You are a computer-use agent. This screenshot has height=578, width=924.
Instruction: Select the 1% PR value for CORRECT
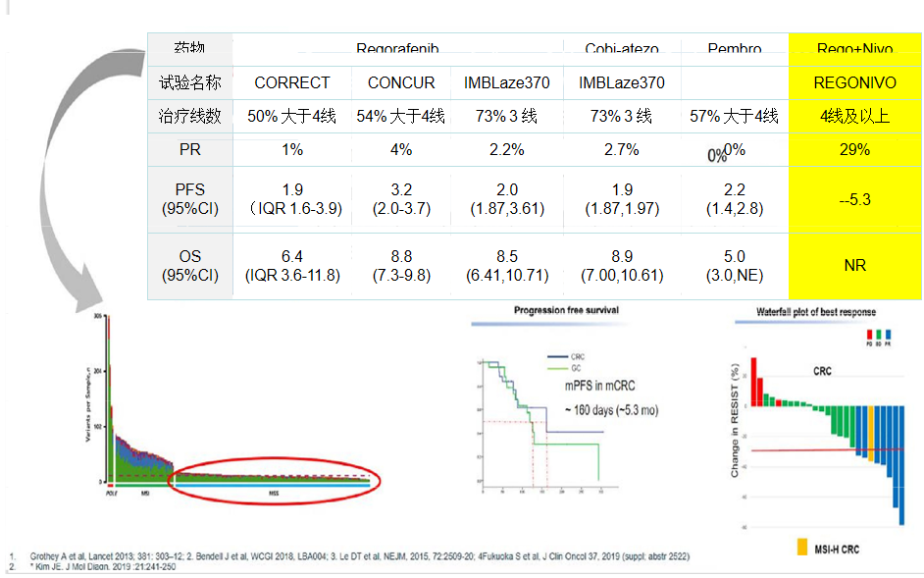click(292, 150)
